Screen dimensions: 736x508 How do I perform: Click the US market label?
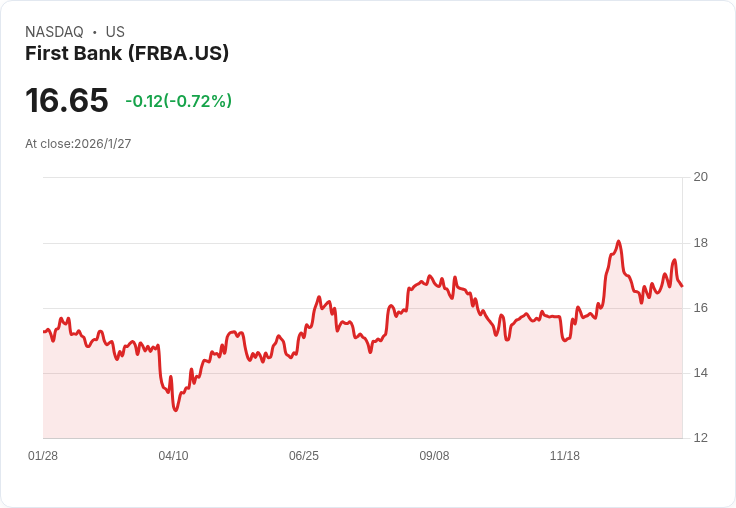(x=115, y=32)
